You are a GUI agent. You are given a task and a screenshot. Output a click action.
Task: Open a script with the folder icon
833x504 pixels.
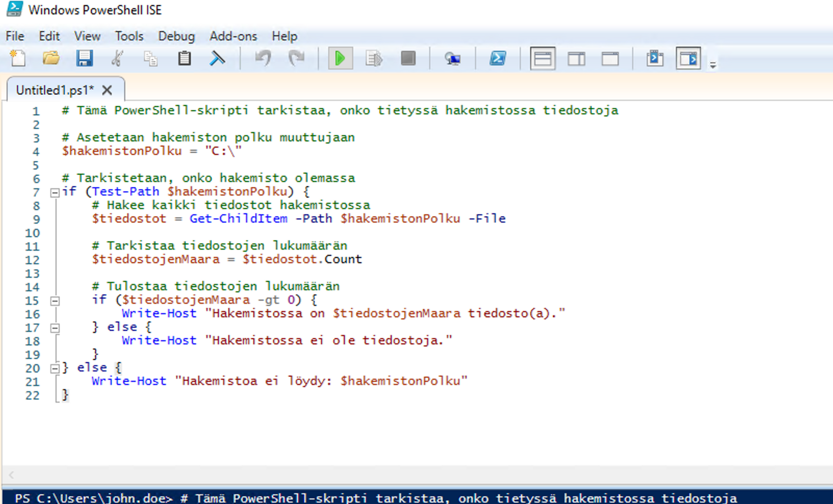click(51, 58)
